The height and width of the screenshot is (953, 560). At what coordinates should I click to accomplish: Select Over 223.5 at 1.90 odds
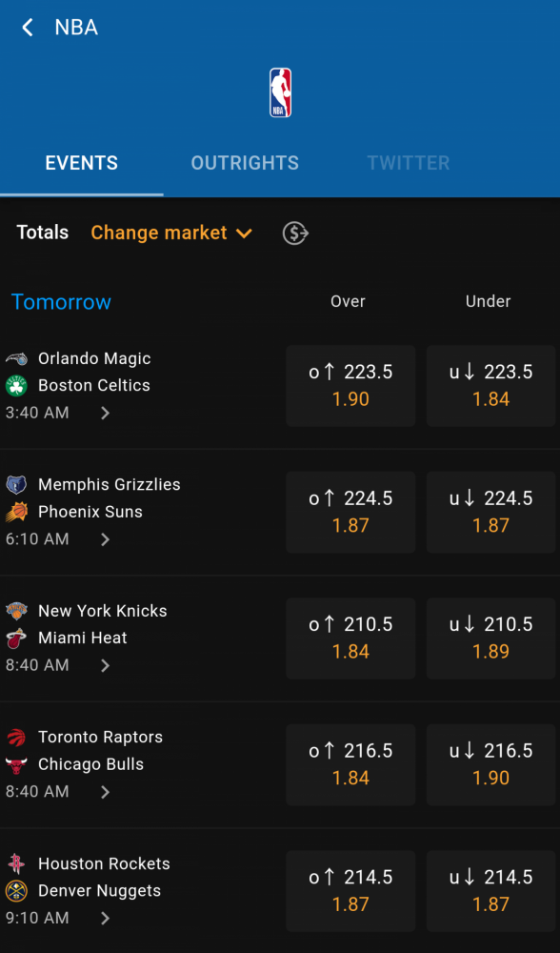(x=350, y=386)
